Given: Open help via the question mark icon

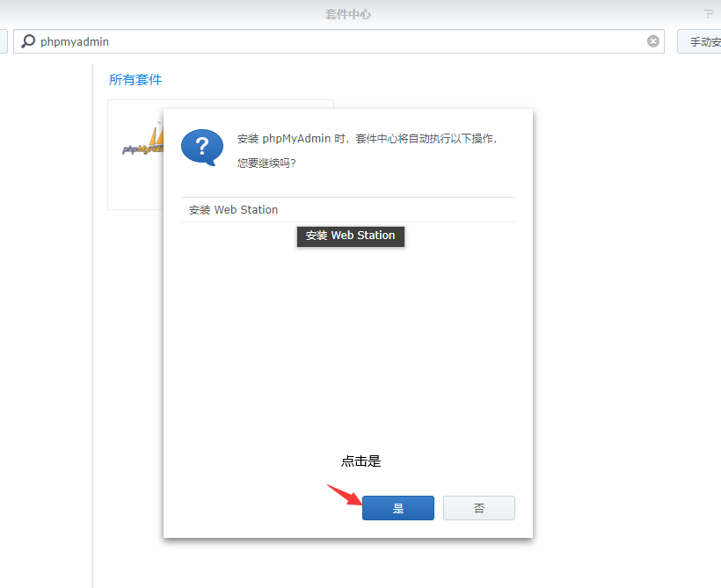Looking at the screenshot, I should [x=709, y=13].
